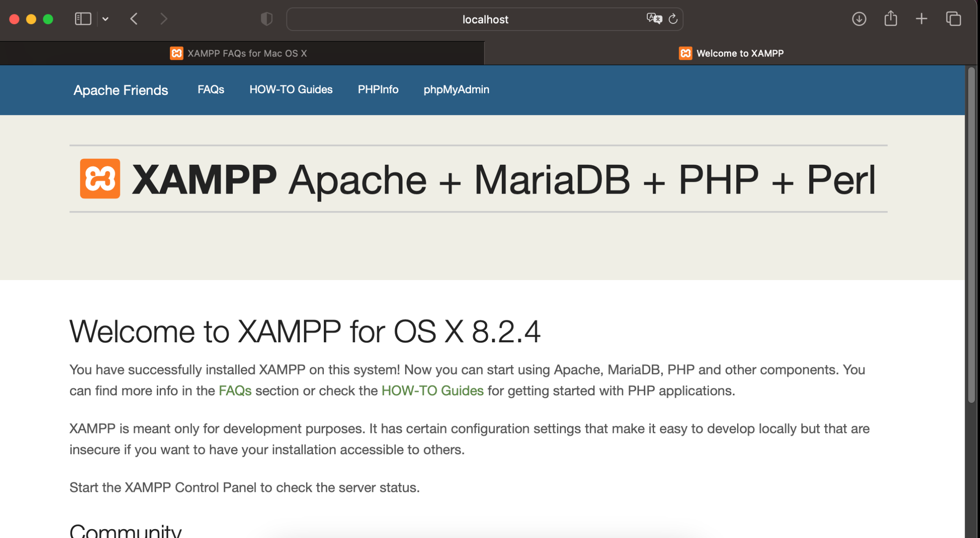Open the translate page icon

[x=654, y=19]
